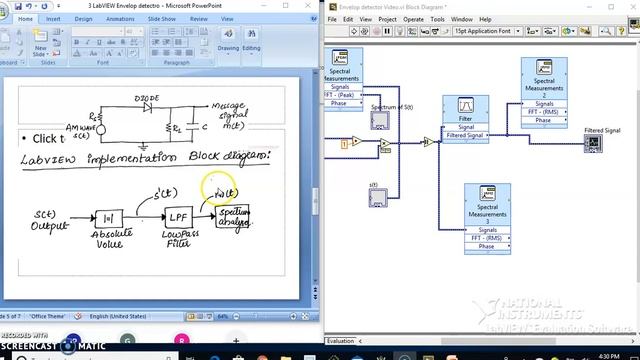Open Operate menu in LabVIEW

(x=413, y=19)
